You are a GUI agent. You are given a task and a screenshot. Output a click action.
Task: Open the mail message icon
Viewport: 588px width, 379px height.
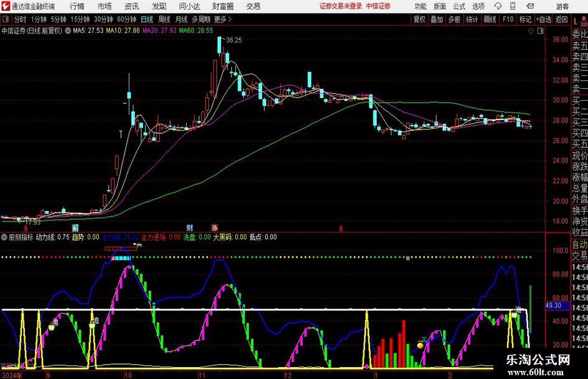pyautogui.click(x=530, y=6)
